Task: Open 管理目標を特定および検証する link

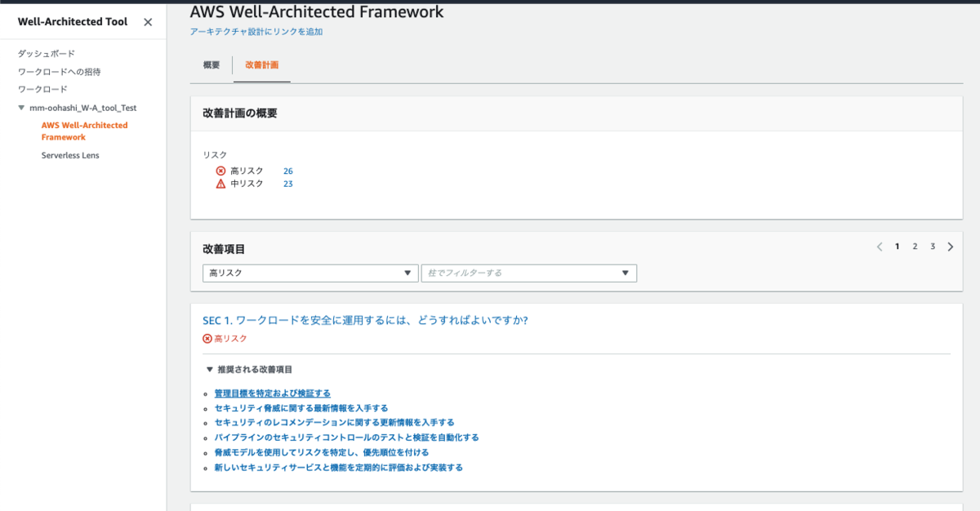Action: [273, 393]
